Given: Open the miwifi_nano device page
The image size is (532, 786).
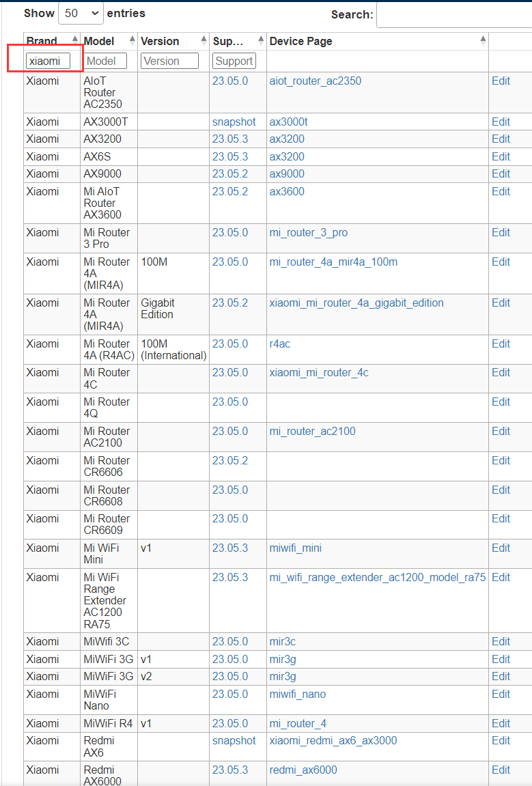Looking at the screenshot, I should tap(297, 694).
